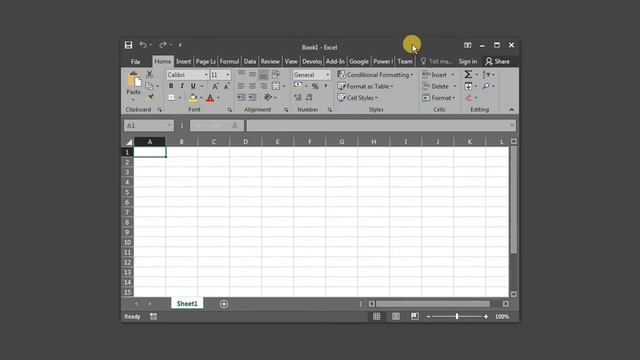640x360 pixels.
Task: Click the Percent Style icon
Action: click(x=315, y=86)
